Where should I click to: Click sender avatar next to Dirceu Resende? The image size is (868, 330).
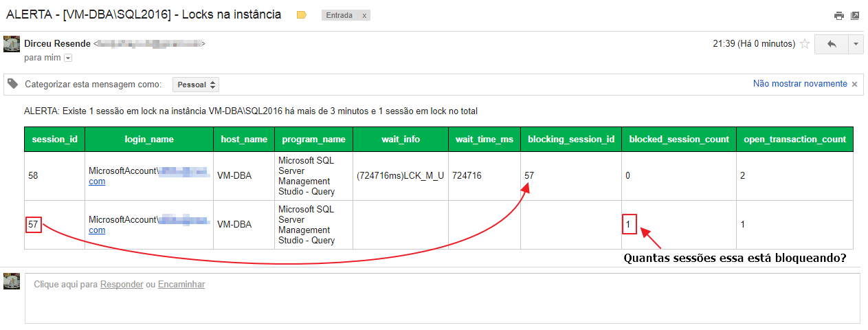point(11,43)
